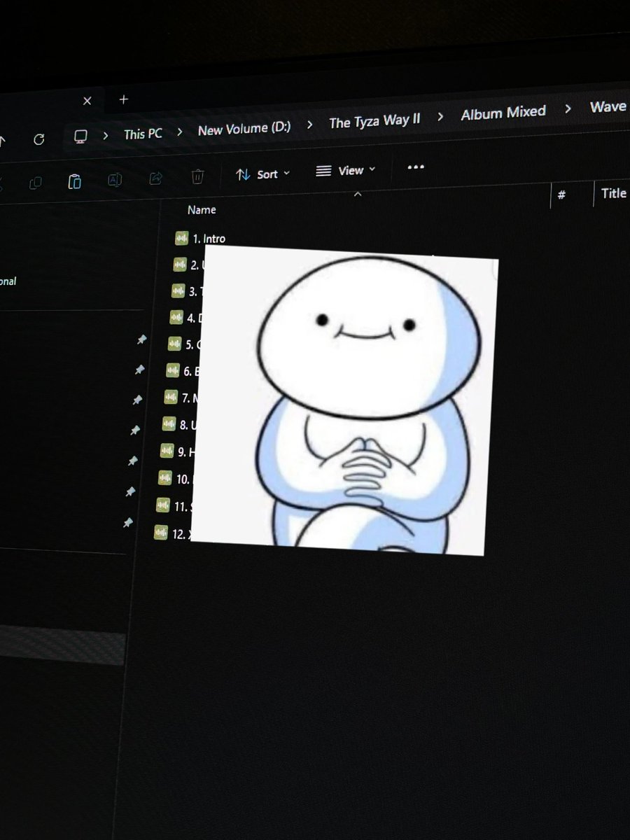Click the Paste toolbar icon

click(x=74, y=181)
